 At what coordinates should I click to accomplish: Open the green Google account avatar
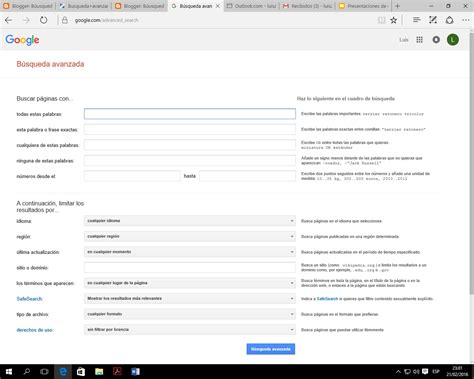(x=453, y=40)
